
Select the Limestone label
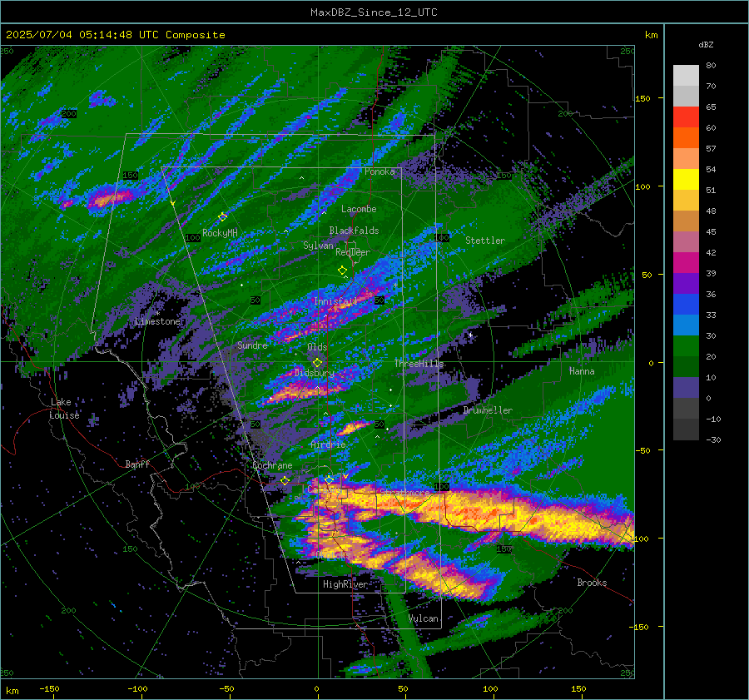point(157,321)
